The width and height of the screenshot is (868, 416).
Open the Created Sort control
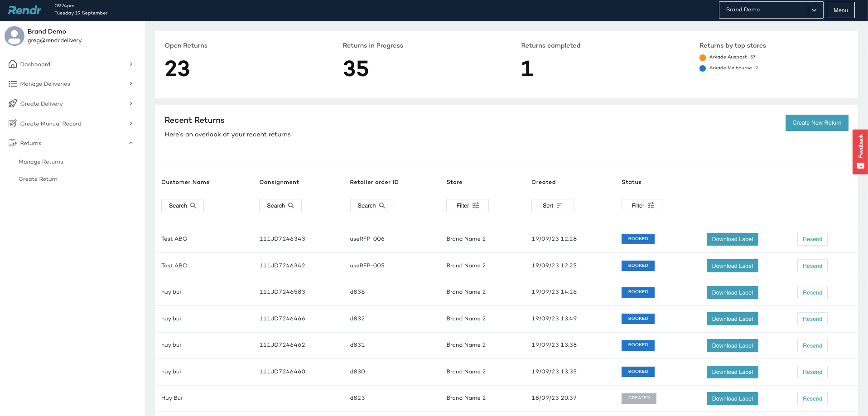click(x=553, y=205)
